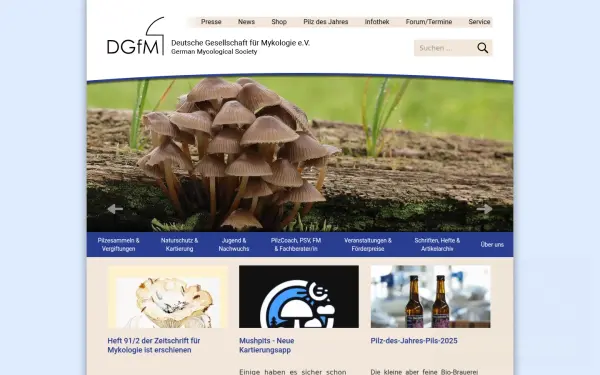Open the News menu item
600x375 pixels.
click(x=246, y=22)
